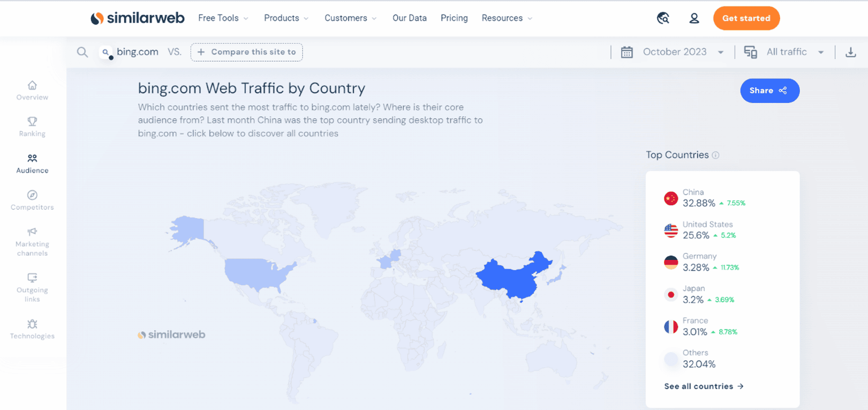Open Outgoing links in sidebar
The height and width of the screenshot is (410, 868).
coord(32,288)
